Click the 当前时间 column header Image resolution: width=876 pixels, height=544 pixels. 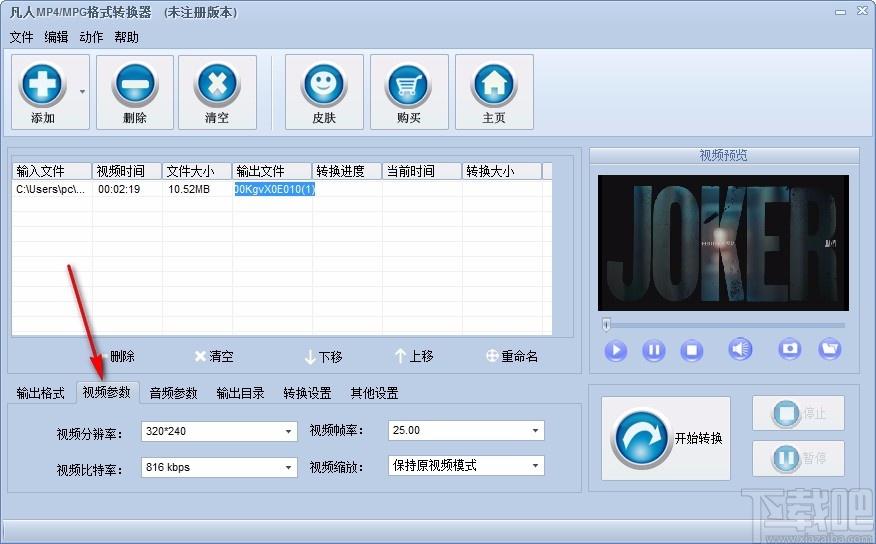(422, 171)
